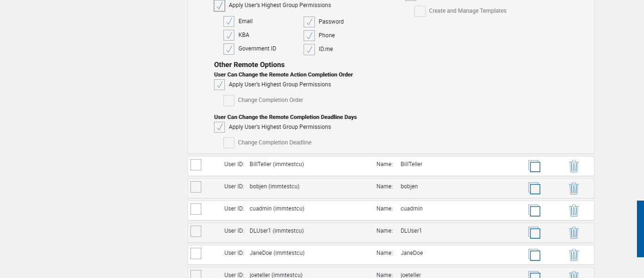Select the BillTeller row checkbox

196,164
